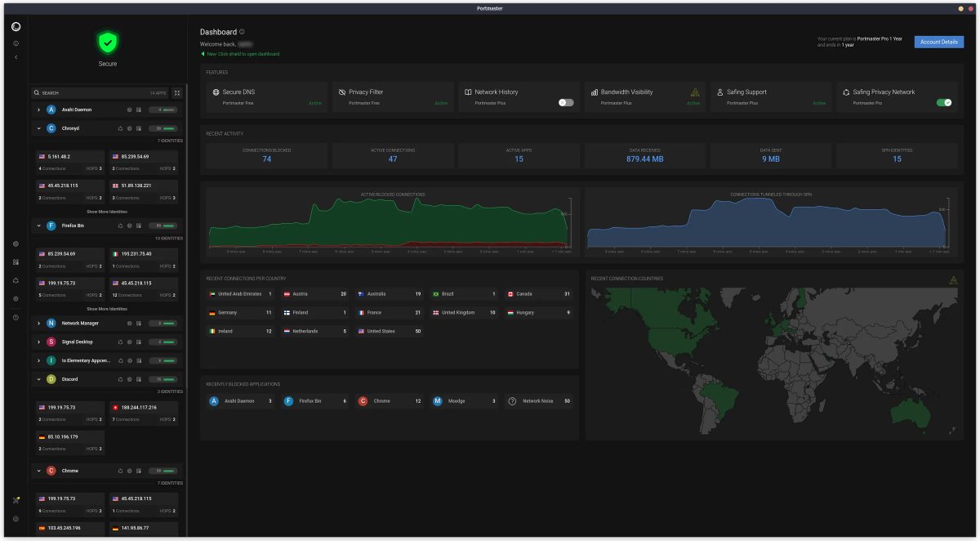This screenshot has height=541, width=980.
Task: Disable the Safing Privacy Network toggle
Action: [x=944, y=103]
